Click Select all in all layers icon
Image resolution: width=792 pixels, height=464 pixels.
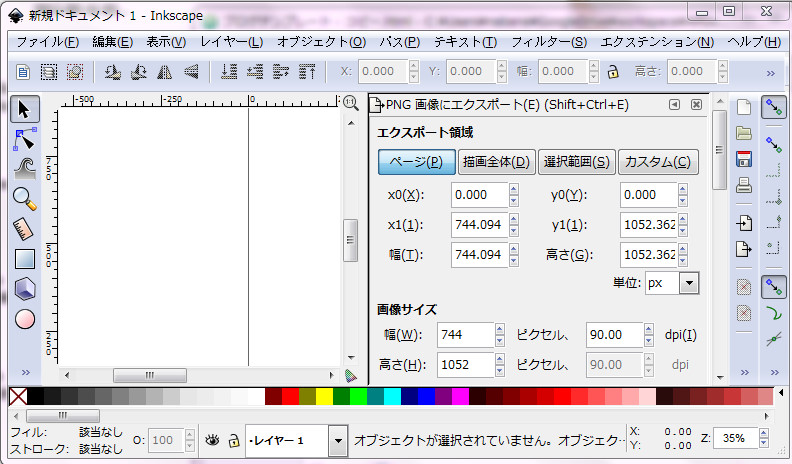49,72
